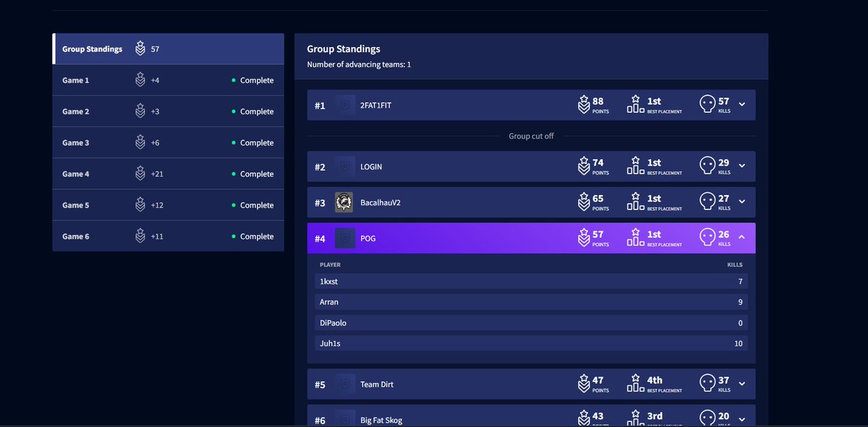Viewport: 868px width, 427px height.
Task: Click the POG team logo shield
Action: (344, 238)
